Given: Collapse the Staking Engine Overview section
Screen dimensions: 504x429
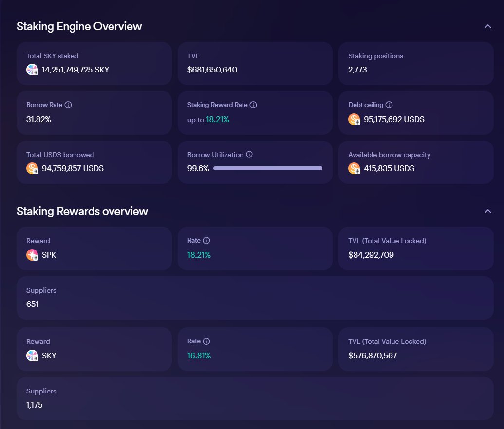Looking at the screenshot, I should click(x=487, y=26).
